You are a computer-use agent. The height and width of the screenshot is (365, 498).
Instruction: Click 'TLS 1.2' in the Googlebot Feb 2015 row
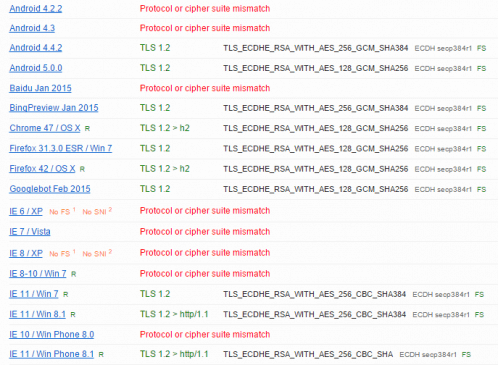[x=155, y=189]
